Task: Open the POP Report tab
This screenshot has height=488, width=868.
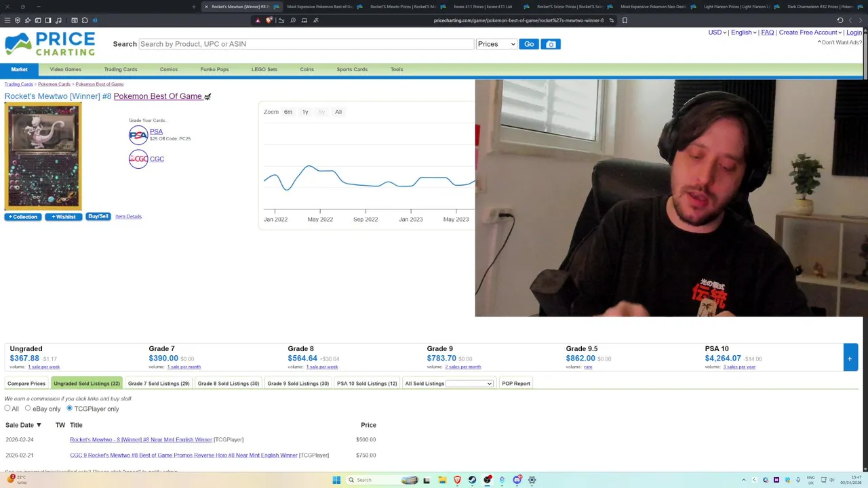Action: [516, 384]
